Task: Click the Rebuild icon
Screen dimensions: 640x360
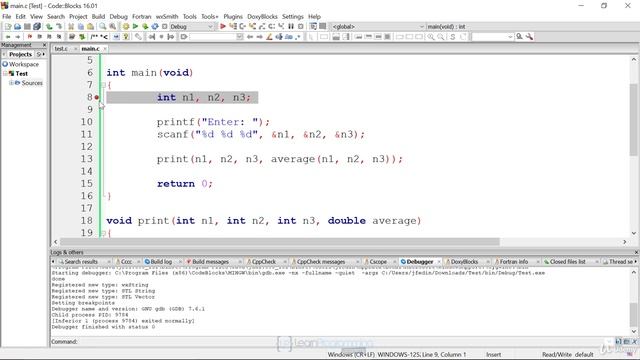Action: [155, 27]
